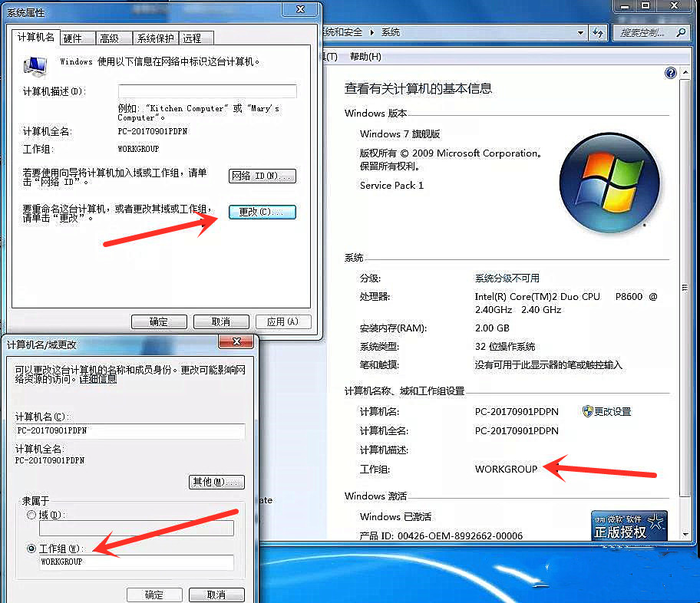Click the computer icon in the 系统属性 dialog

tap(34, 64)
